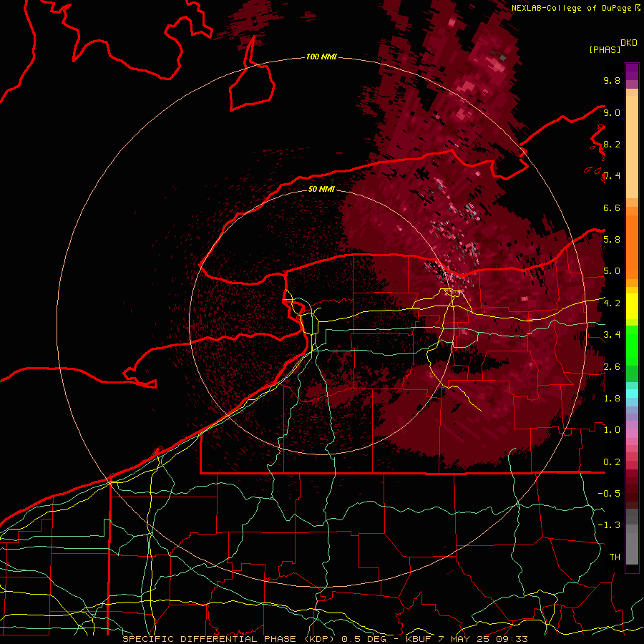Viewport: 644px width, 644px height.
Task: Click the 5.0 scale value
Action: (612, 271)
